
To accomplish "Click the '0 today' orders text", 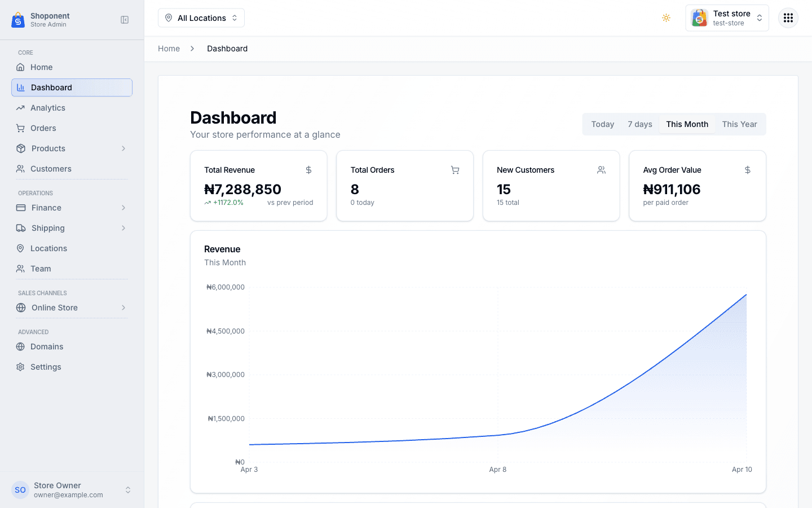I will [x=363, y=203].
